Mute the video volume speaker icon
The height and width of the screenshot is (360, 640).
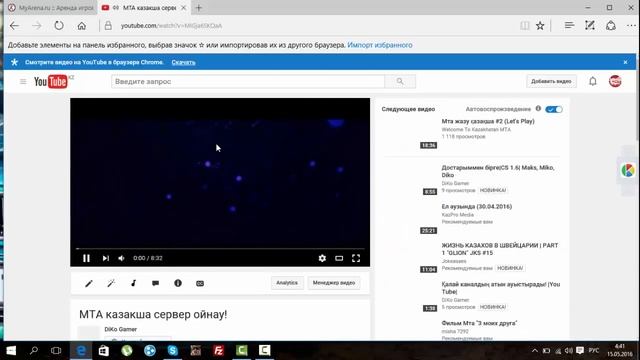(x=121, y=258)
